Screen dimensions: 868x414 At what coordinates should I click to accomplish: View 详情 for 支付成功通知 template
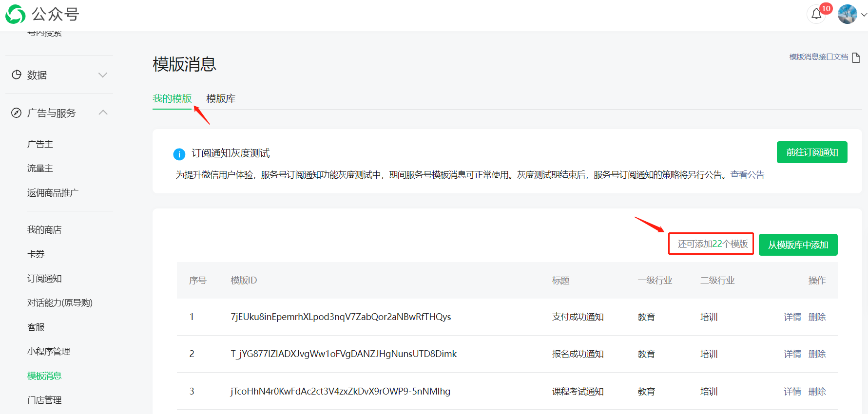[792, 317]
